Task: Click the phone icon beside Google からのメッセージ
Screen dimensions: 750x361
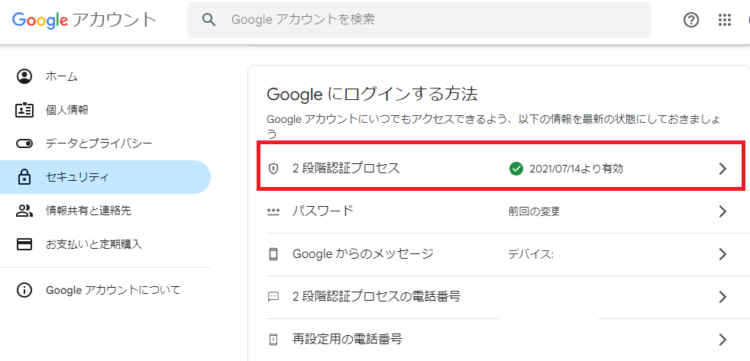Action: (x=273, y=254)
